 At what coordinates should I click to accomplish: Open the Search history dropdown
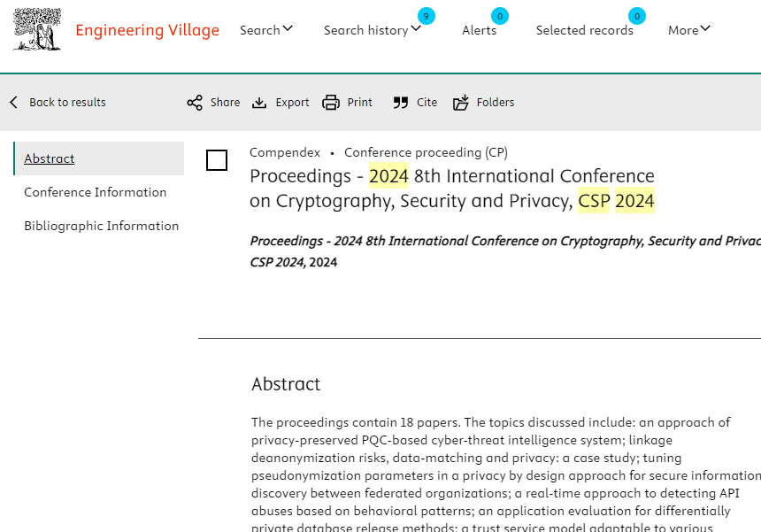tap(372, 30)
